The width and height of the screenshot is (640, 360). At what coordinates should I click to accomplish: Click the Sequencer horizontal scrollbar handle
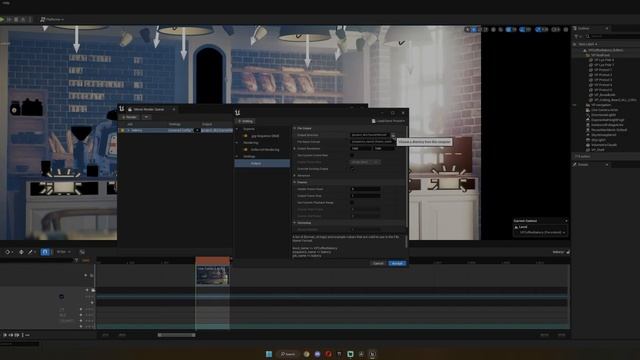point(176,335)
